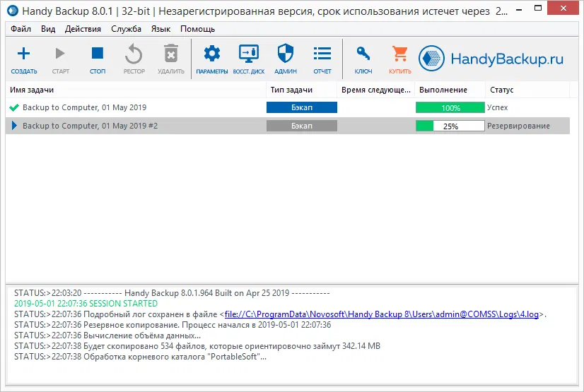
Task: Click the Рестор restore icon
Action: [x=134, y=54]
